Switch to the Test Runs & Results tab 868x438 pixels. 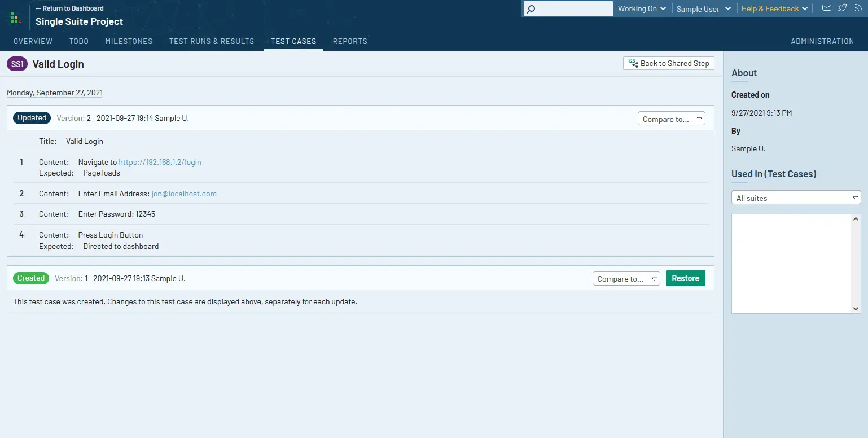pos(212,41)
